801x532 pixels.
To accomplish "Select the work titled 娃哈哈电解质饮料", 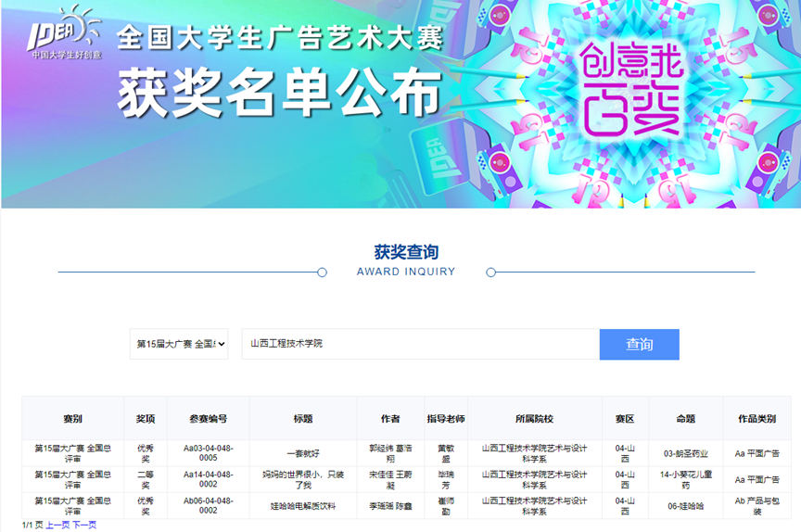I will 302,506.
